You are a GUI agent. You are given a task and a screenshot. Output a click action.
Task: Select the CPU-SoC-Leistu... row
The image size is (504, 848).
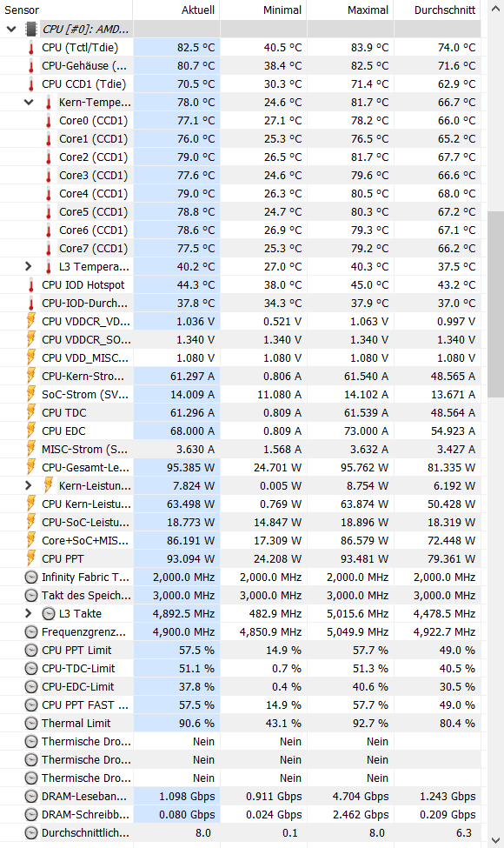(240, 523)
